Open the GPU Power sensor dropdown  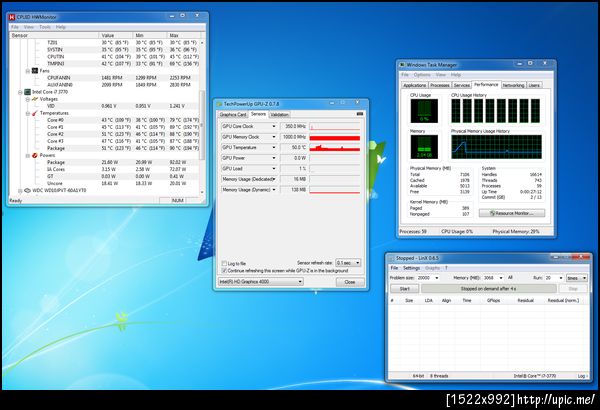pyautogui.click(x=274, y=158)
